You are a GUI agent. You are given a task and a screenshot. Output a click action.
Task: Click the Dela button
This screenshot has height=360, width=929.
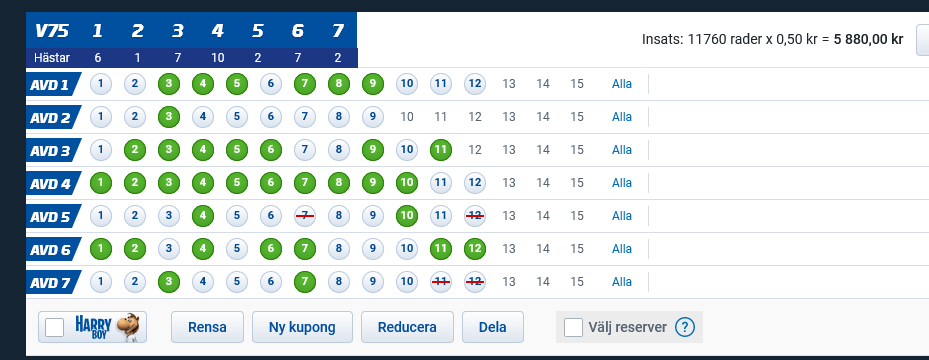493,327
